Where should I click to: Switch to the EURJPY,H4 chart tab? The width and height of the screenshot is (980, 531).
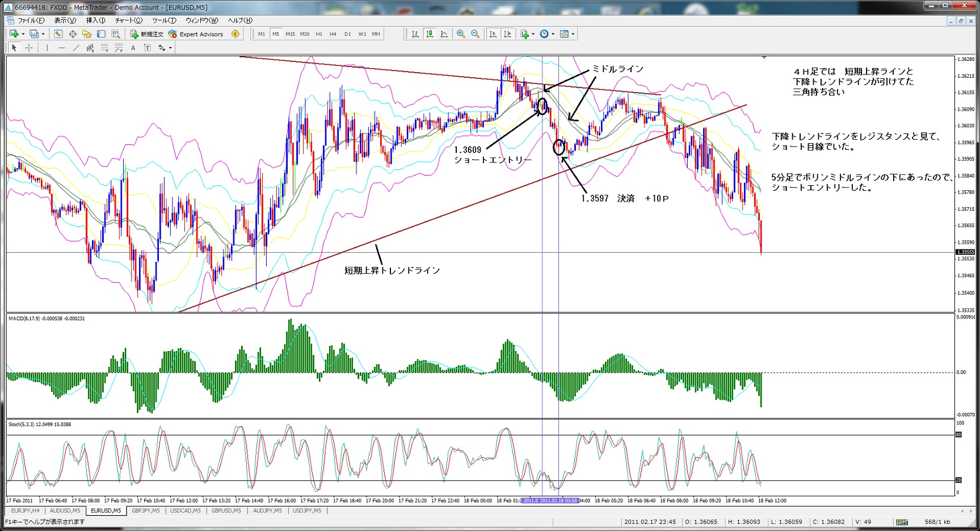pyautogui.click(x=25, y=511)
